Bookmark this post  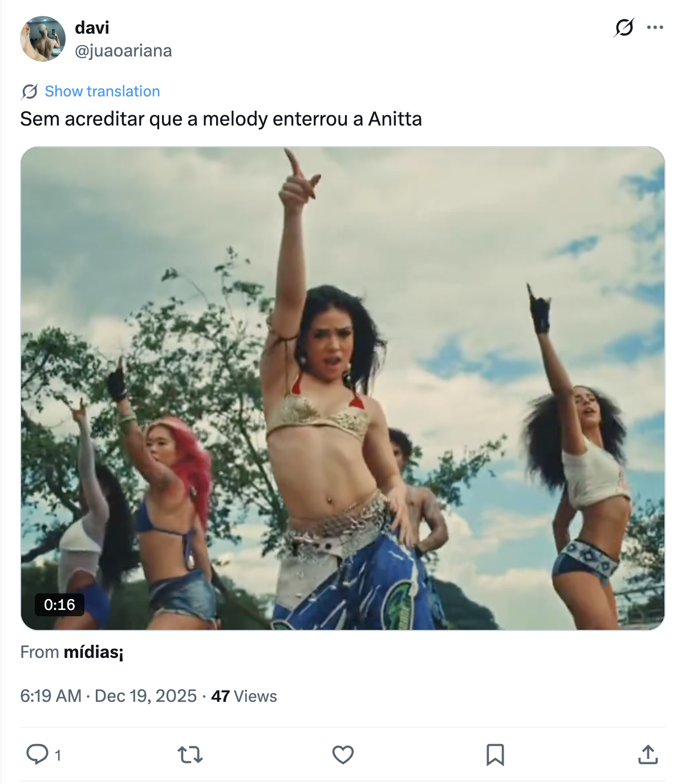(495, 755)
